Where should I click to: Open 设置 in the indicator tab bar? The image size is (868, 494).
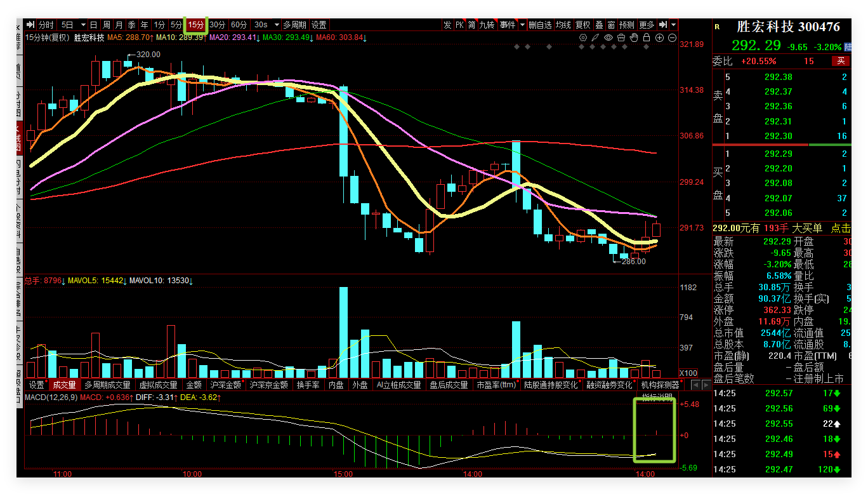click(37, 385)
